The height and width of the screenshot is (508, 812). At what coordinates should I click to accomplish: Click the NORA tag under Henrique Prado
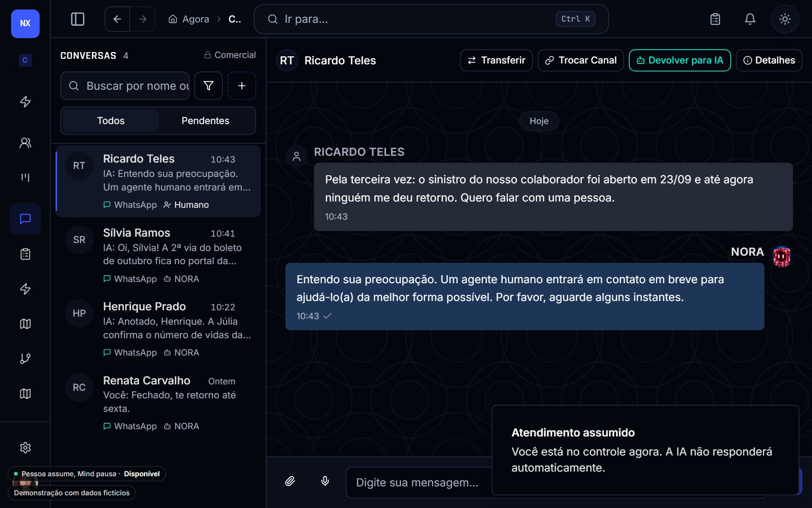pyautogui.click(x=181, y=353)
